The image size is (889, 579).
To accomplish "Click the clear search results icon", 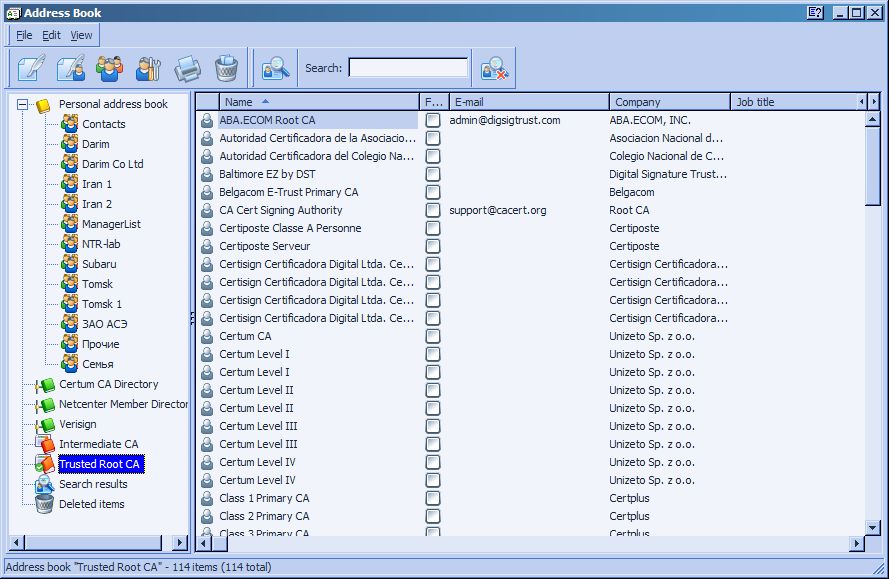I will click(x=494, y=69).
